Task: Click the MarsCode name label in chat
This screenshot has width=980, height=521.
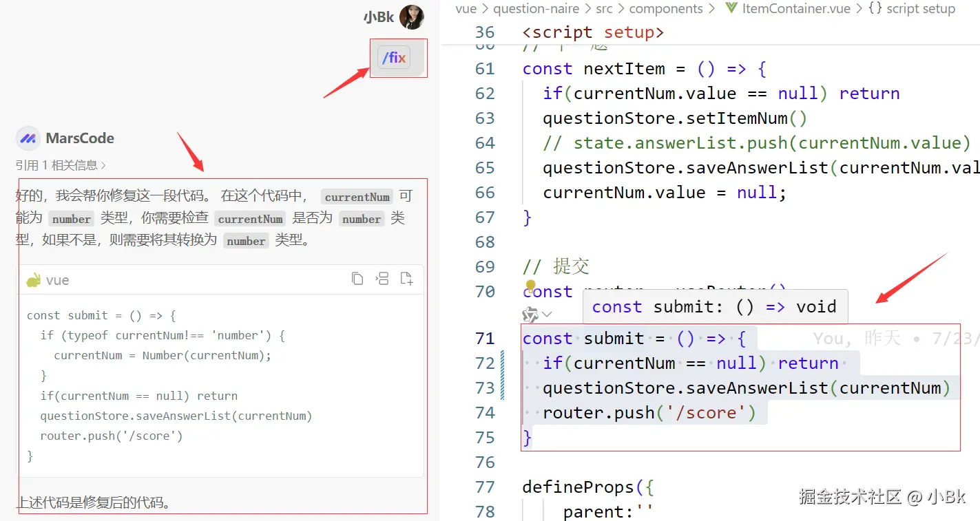Action: pyautogui.click(x=80, y=138)
